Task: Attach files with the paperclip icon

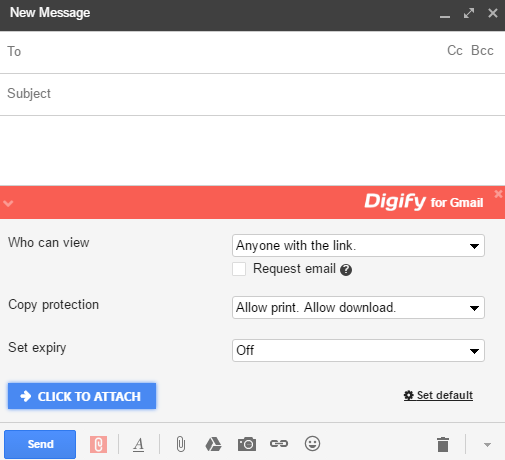Action: pos(181,444)
